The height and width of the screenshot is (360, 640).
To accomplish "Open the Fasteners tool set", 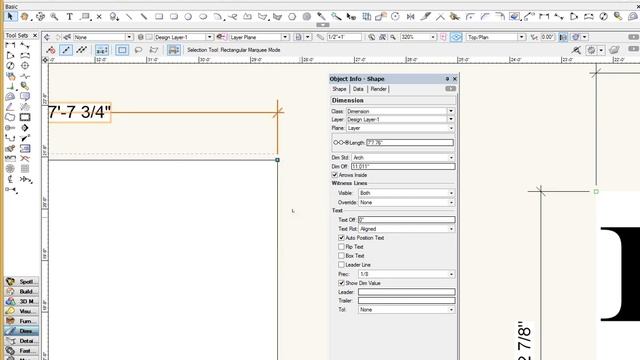I will click(x=22, y=351).
